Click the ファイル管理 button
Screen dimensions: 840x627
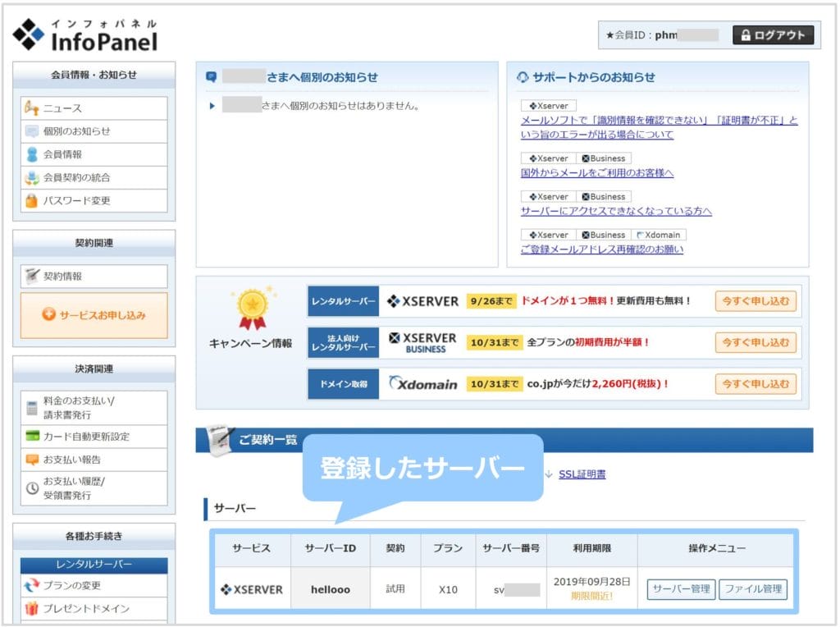pos(753,589)
